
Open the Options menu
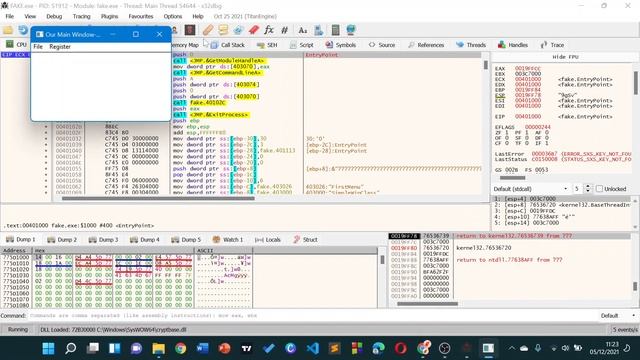173,16
